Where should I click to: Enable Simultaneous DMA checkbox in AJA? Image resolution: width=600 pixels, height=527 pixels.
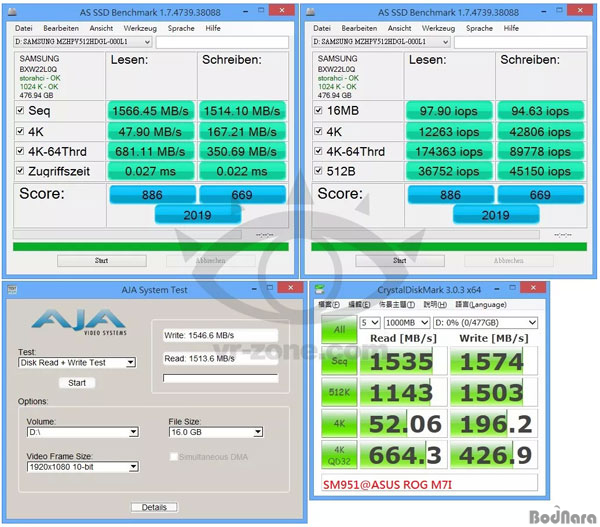(174, 457)
